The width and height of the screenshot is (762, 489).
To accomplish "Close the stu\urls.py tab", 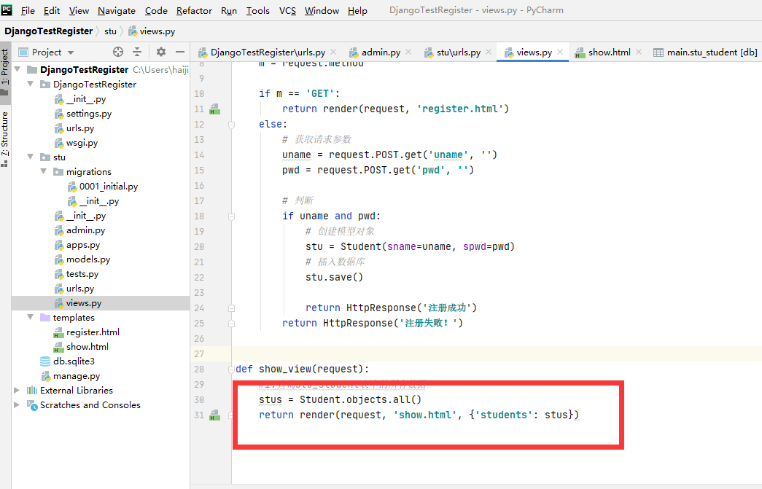I will pos(488,52).
